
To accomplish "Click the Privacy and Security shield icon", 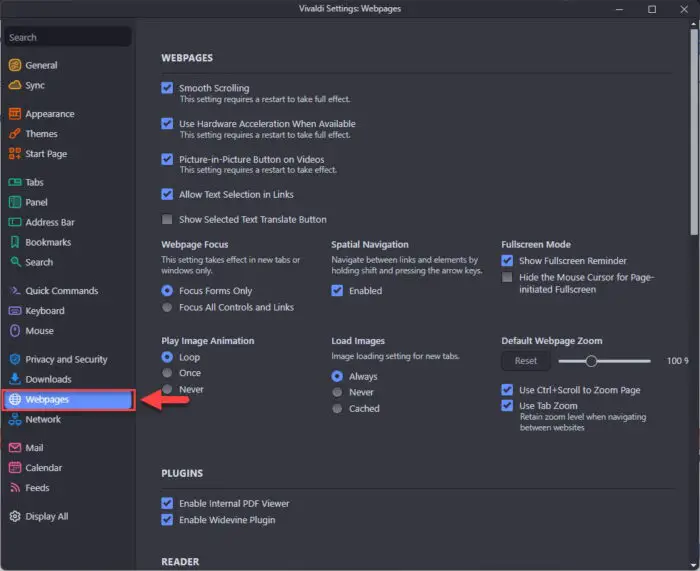I will coord(15,359).
